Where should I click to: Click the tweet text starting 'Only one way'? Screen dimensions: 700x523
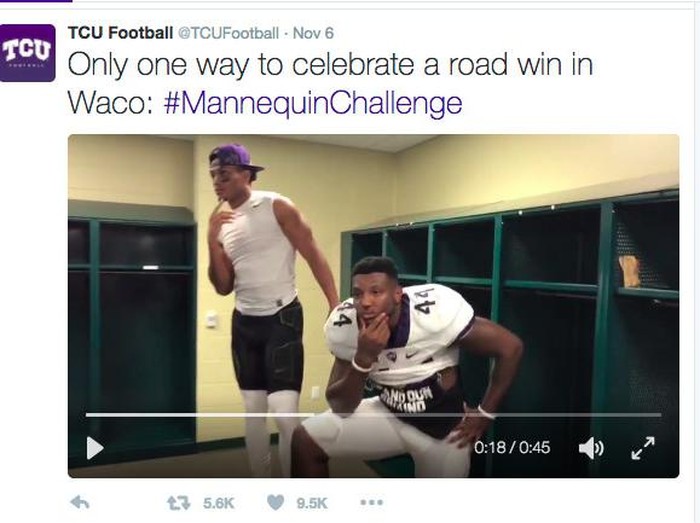[330, 66]
